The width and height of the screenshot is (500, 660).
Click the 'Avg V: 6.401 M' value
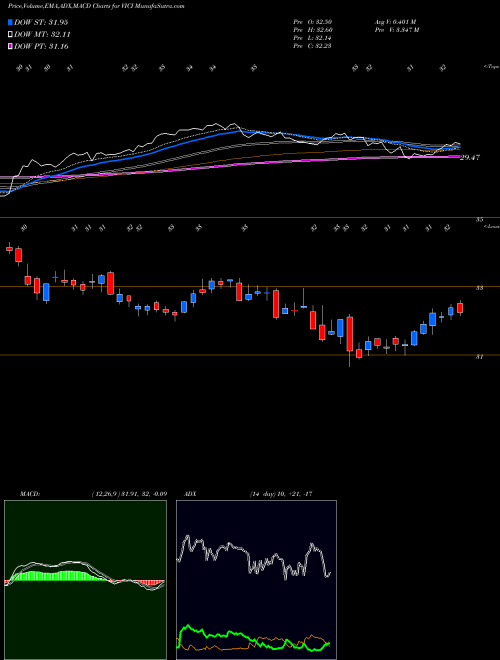pos(395,21)
